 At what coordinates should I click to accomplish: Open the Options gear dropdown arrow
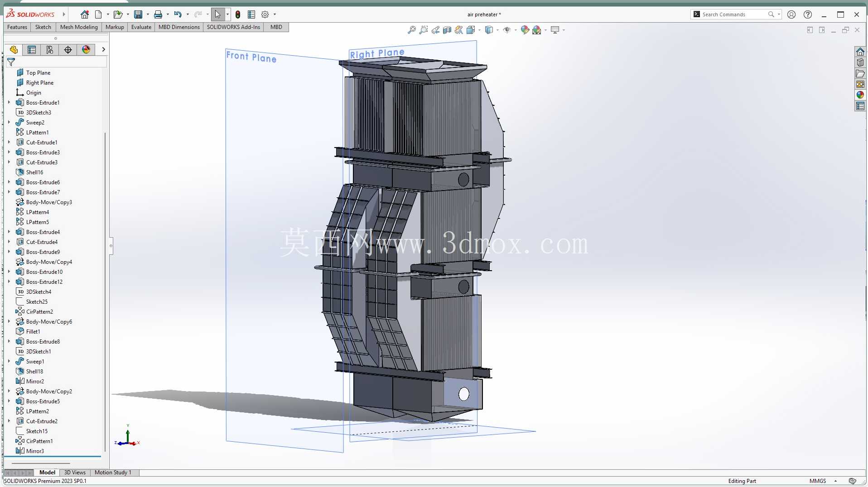coord(275,14)
